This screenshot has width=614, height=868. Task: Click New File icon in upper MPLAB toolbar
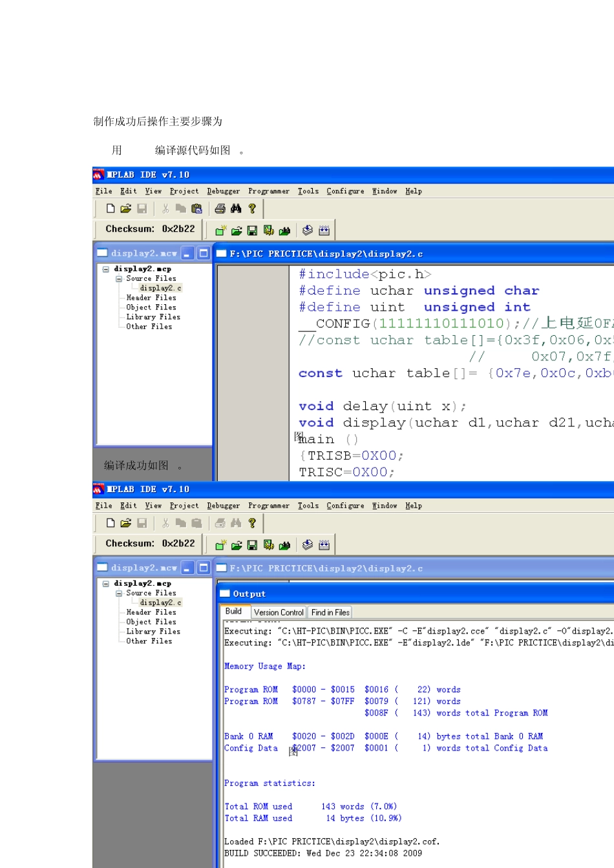coord(111,209)
